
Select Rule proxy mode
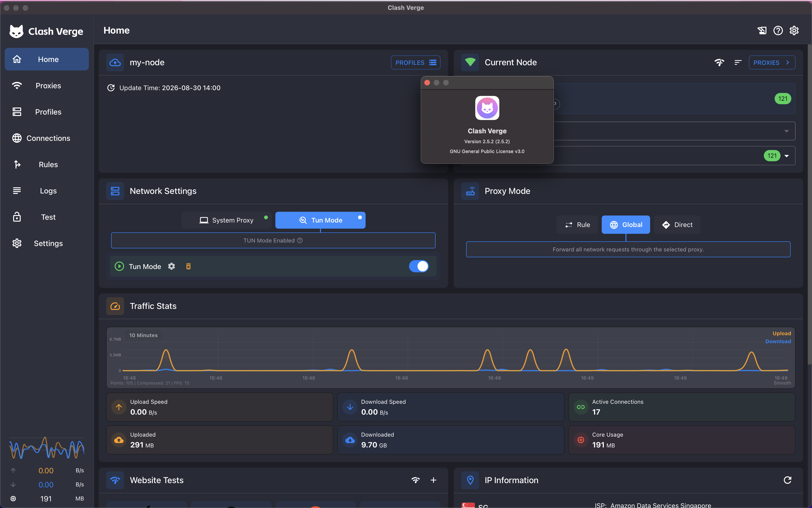click(x=577, y=225)
